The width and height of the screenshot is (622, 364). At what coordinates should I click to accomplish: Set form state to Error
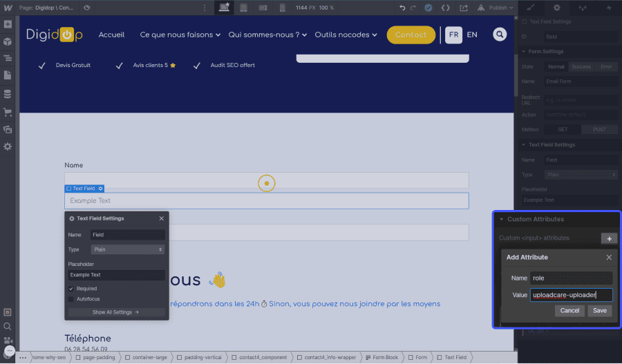(x=605, y=66)
